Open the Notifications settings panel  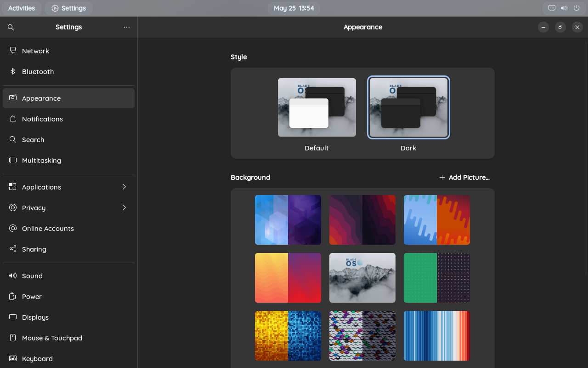click(68, 119)
